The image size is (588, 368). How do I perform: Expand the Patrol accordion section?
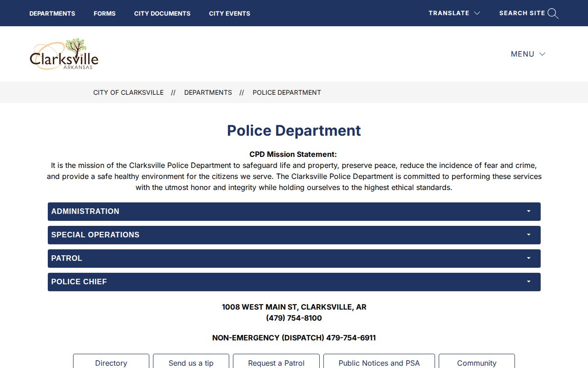pyautogui.click(x=294, y=259)
